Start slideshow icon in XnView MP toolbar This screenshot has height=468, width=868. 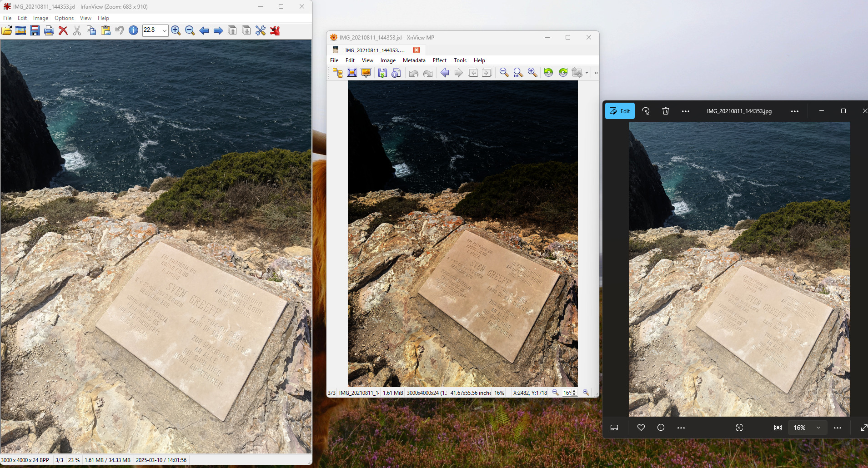(366, 73)
